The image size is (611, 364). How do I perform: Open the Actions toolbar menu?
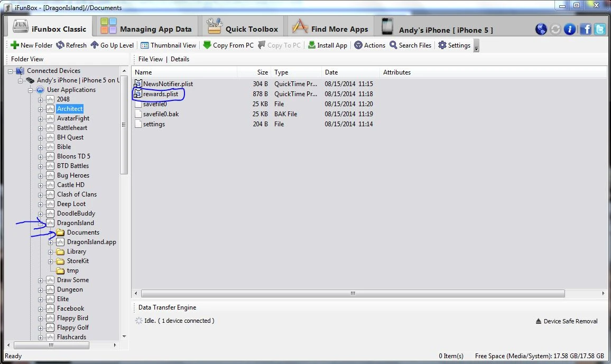(369, 45)
